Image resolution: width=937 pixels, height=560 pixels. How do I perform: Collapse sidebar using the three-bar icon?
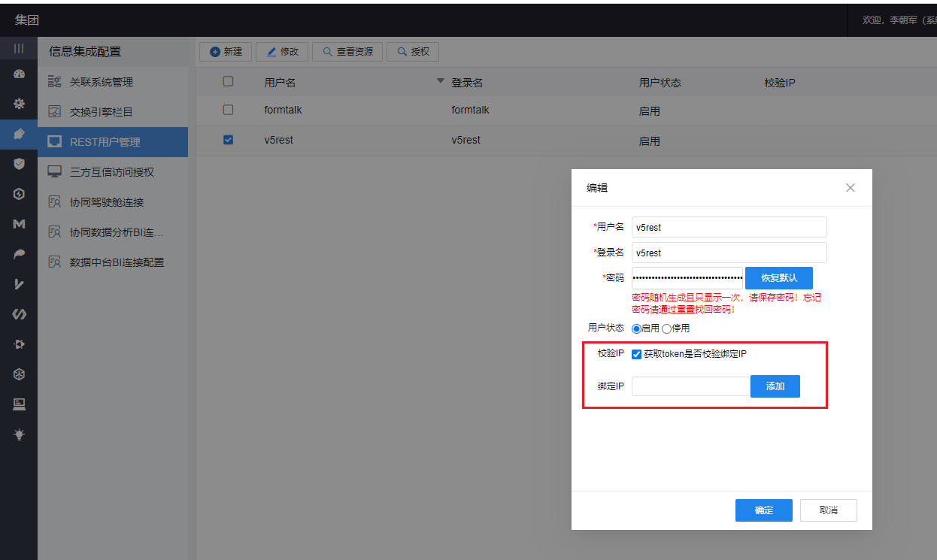point(19,48)
